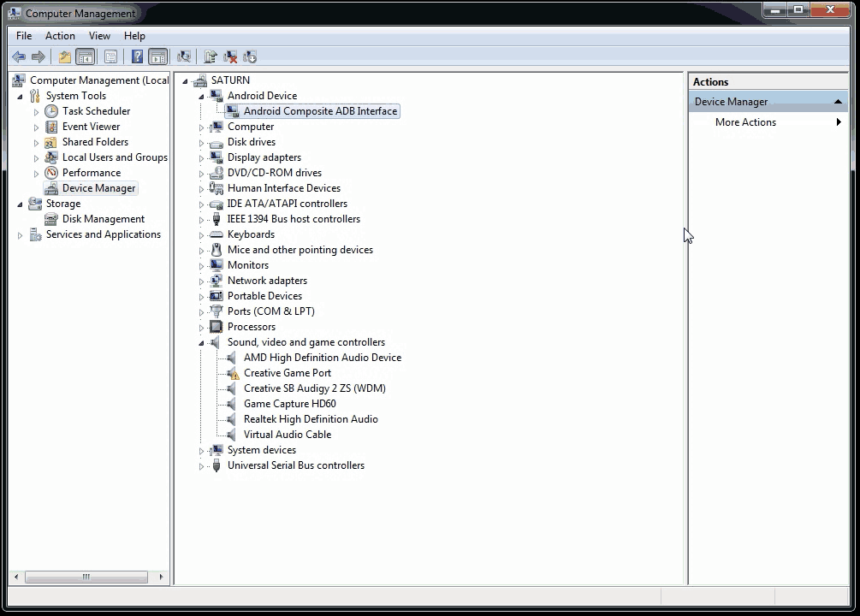Image resolution: width=860 pixels, height=616 pixels.
Task: Expand the Ports (COM & LPT) category
Action: pos(201,312)
